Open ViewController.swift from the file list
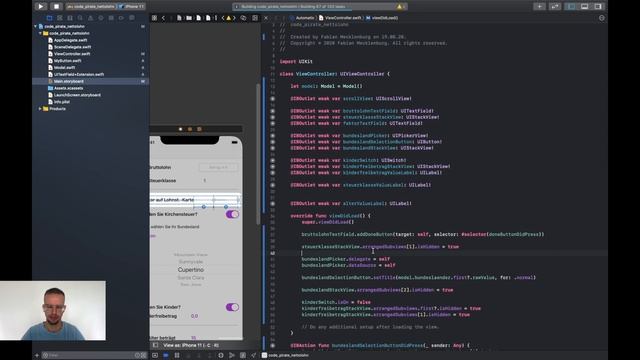Image resolution: width=640 pixels, height=360 pixels. (x=72, y=54)
